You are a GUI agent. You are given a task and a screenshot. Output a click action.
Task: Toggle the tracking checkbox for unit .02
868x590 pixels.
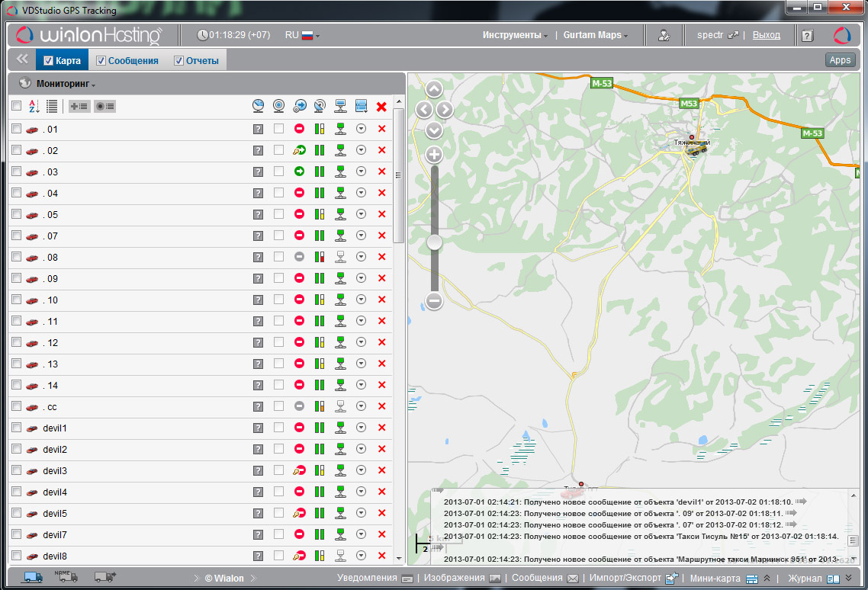pos(278,150)
